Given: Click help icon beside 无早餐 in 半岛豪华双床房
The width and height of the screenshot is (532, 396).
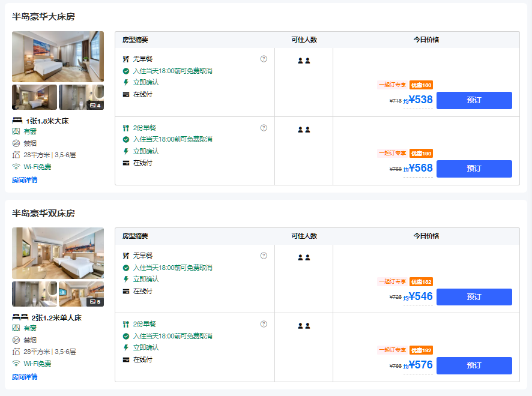Looking at the screenshot, I should tap(264, 256).
